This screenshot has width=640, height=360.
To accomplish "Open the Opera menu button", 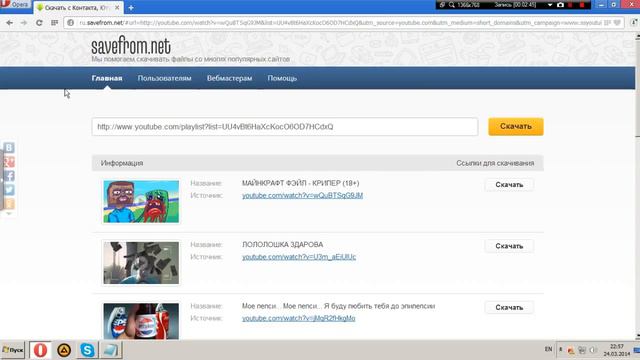I will 15,4.
